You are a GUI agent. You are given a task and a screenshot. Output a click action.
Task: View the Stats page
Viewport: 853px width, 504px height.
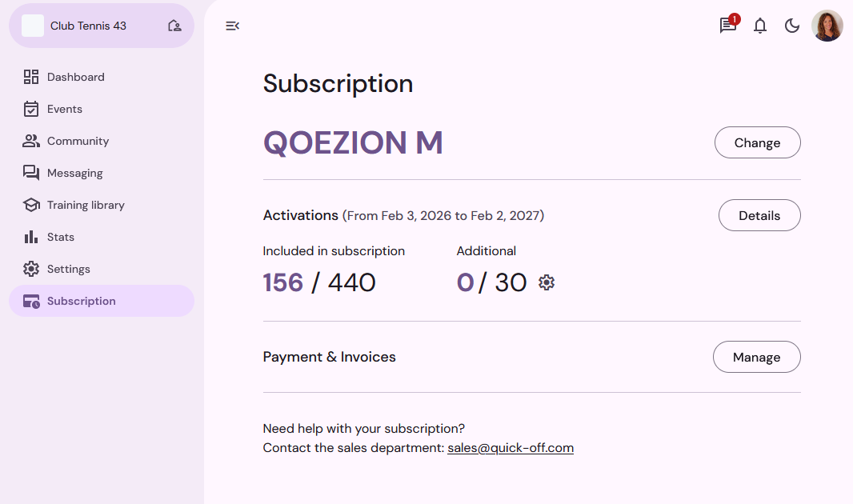(60, 237)
